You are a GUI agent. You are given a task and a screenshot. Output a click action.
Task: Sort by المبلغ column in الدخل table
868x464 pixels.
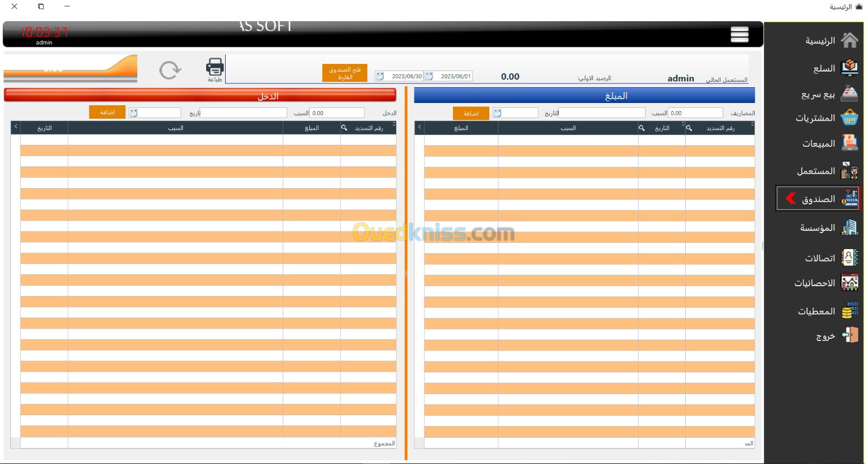(x=311, y=128)
